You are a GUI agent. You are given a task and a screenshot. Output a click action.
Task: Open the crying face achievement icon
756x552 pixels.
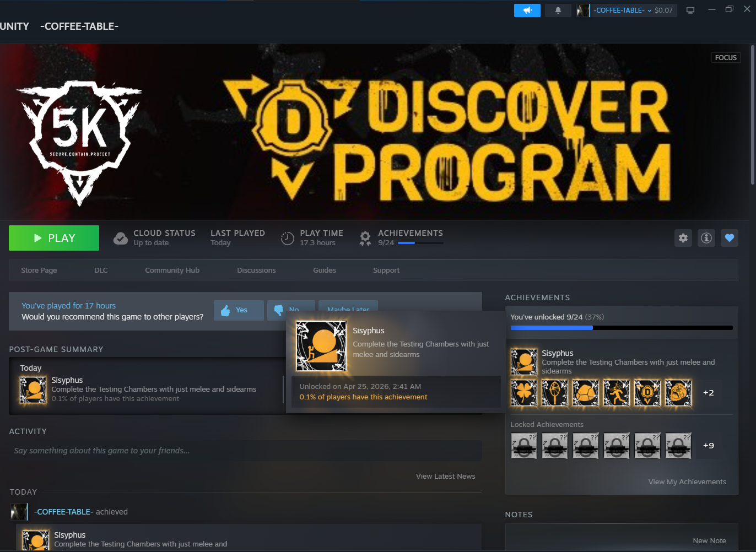pos(678,393)
